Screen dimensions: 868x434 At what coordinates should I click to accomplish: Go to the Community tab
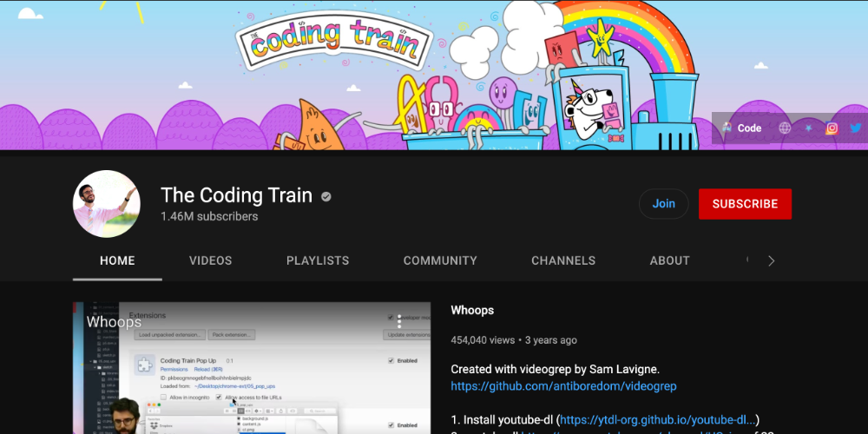pos(440,260)
